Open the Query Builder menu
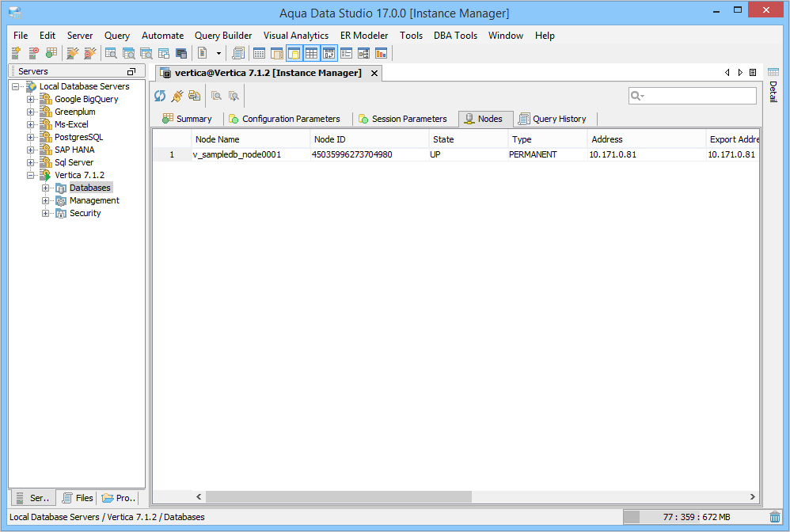The height and width of the screenshot is (532, 790). [x=223, y=36]
